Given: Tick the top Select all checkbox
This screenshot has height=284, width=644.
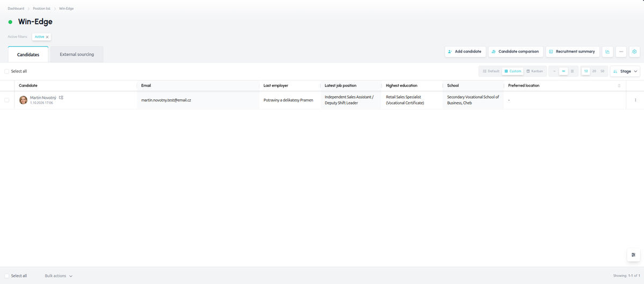Looking at the screenshot, I should tap(6, 71).
